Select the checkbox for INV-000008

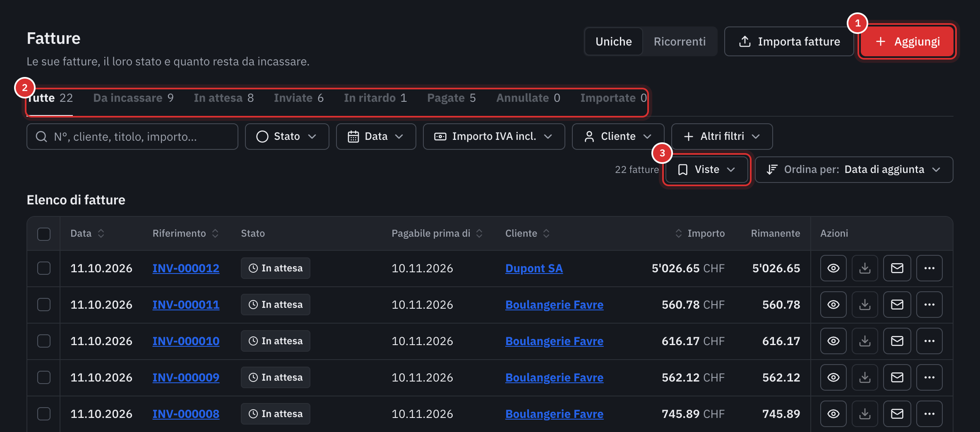44,414
